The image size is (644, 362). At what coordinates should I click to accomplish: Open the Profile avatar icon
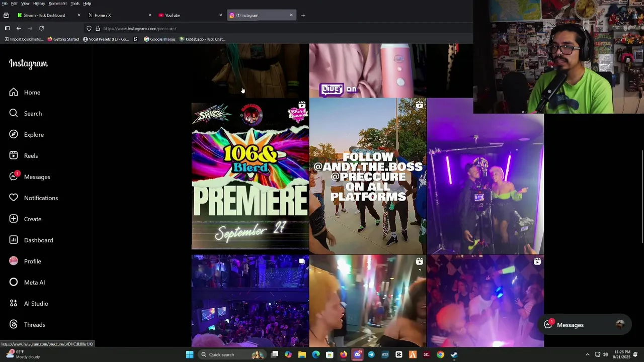[14, 261]
